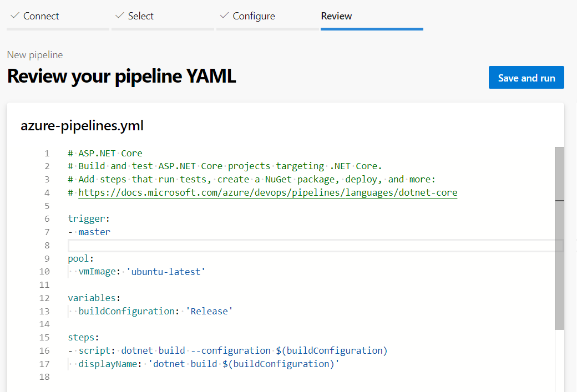Click the checkmark icon beside Select
Viewport: 577px width, 392px height.
click(119, 16)
